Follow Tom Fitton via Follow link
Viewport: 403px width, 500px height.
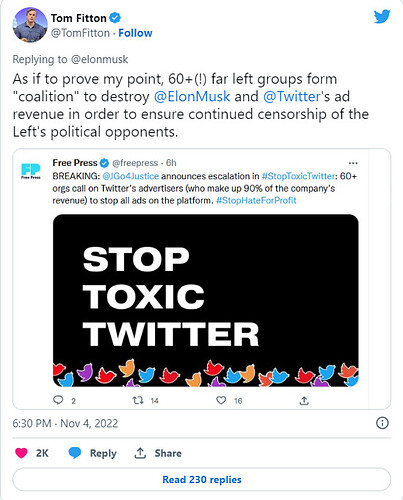[135, 33]
